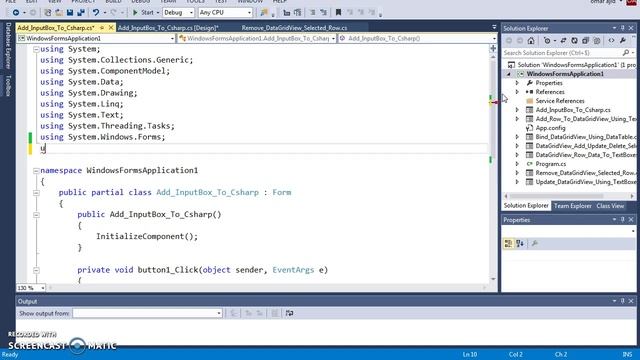Expand the Bind_DataGridView_Using_DataTable item
Viewport: 640px width, 360px height.
tap(517, 137)
